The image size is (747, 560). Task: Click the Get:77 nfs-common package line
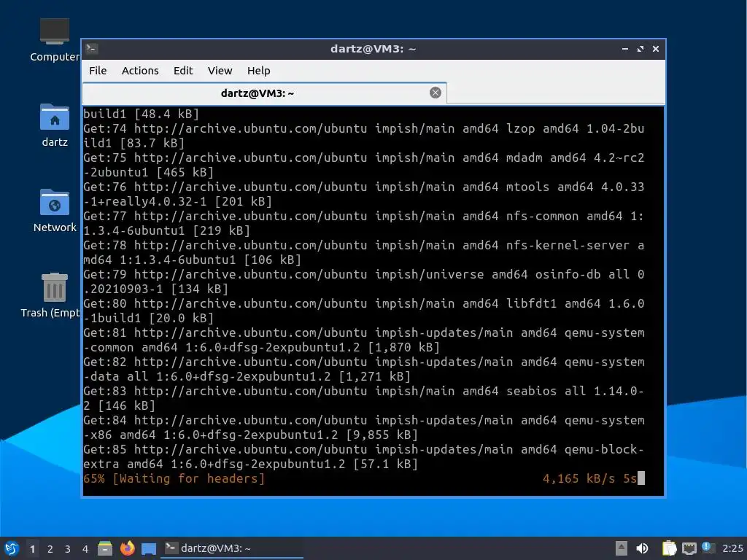(364, 223)
